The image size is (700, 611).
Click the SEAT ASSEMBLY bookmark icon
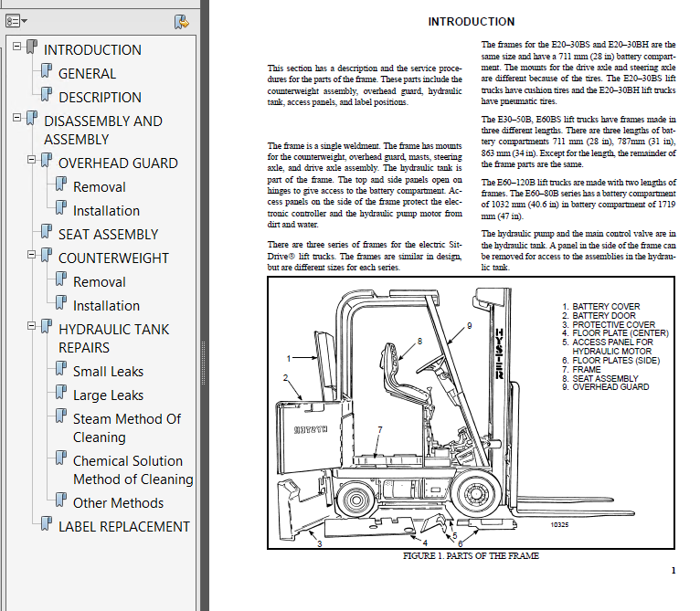47,231
